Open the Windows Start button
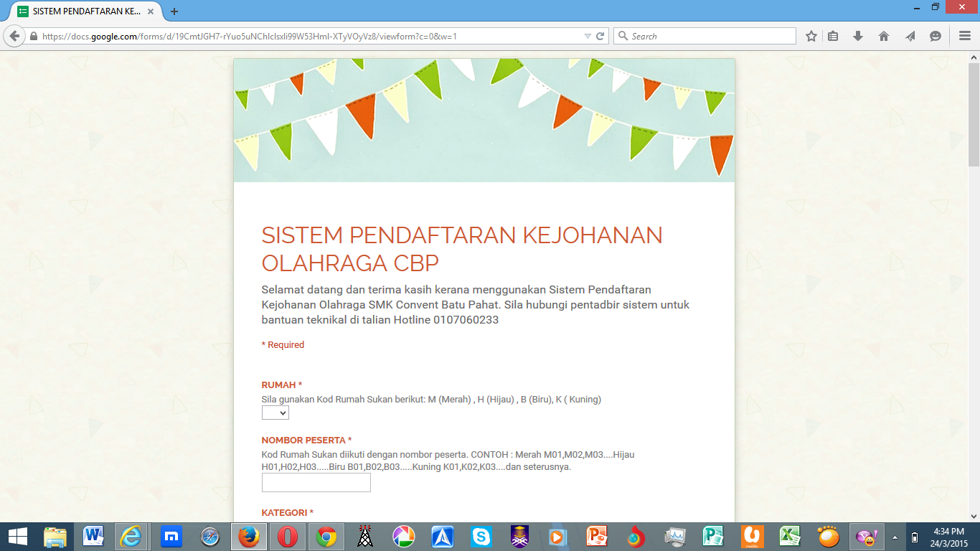 click(17, 537)
